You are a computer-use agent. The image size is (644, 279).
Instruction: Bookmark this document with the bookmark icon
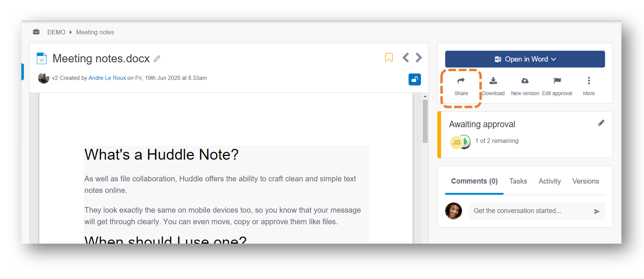(389, 57)
